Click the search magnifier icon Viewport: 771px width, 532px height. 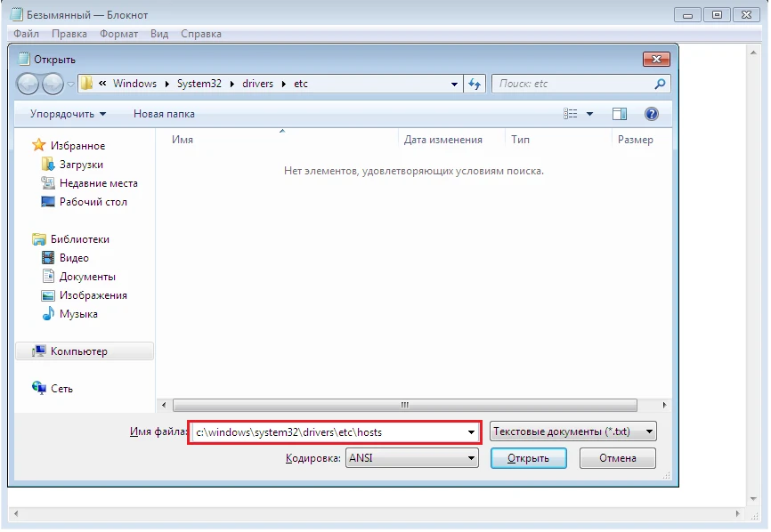(x=660, y=84)
